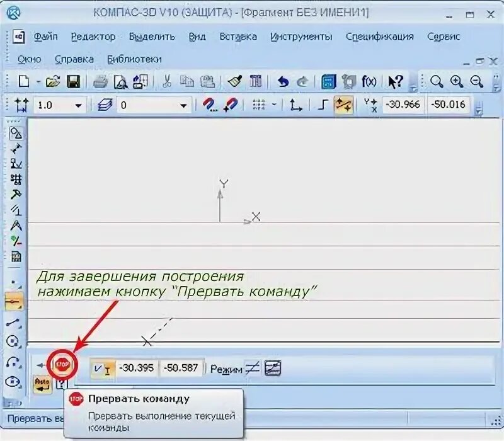Select the line segment tool on the left
Image resolution: width=504 pixels, height=441 pixels.
tap(13, 323)
